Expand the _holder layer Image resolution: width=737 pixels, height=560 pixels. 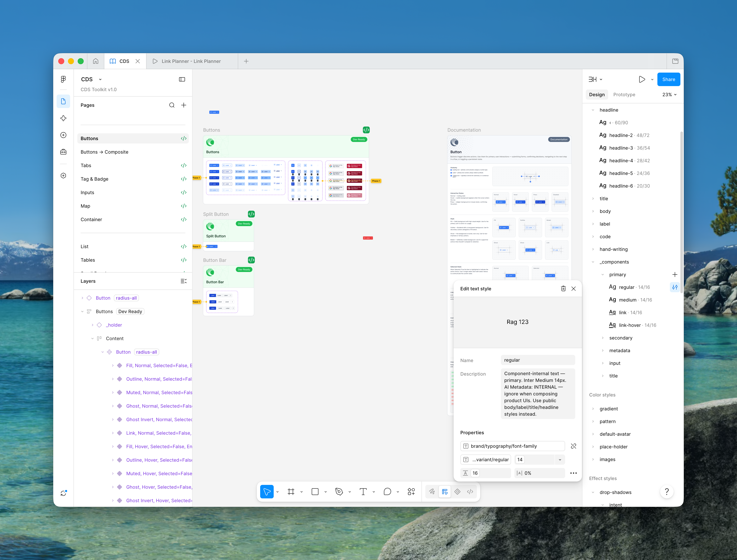point(92,325)
